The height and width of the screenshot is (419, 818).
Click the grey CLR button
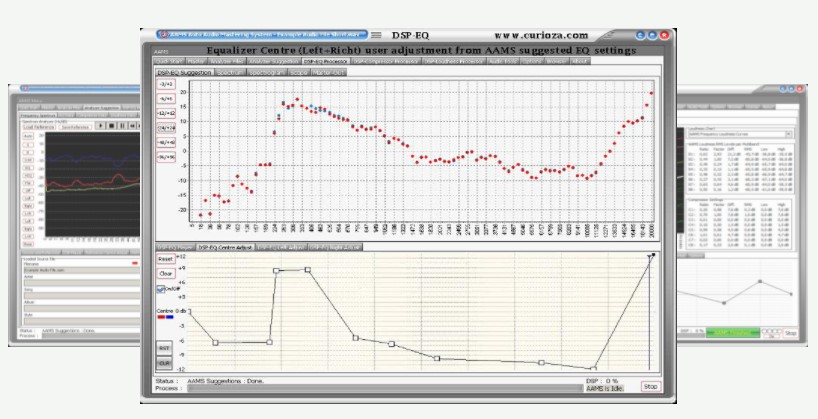164,363
